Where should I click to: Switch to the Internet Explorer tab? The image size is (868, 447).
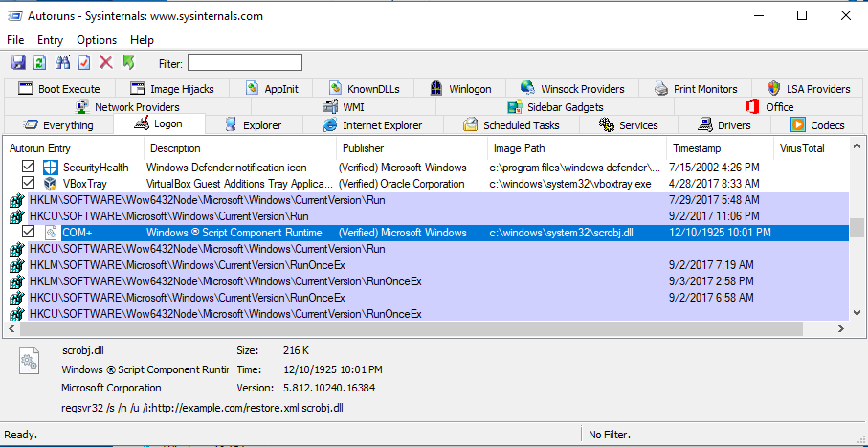click(x=372, y=125)
